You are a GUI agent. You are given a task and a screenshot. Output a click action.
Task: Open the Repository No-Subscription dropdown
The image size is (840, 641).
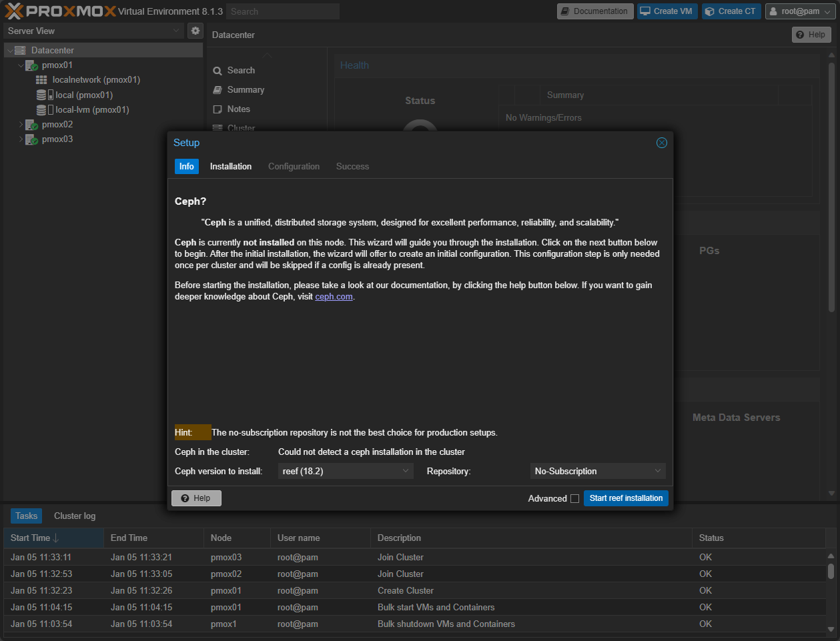[x=597, y=472]
